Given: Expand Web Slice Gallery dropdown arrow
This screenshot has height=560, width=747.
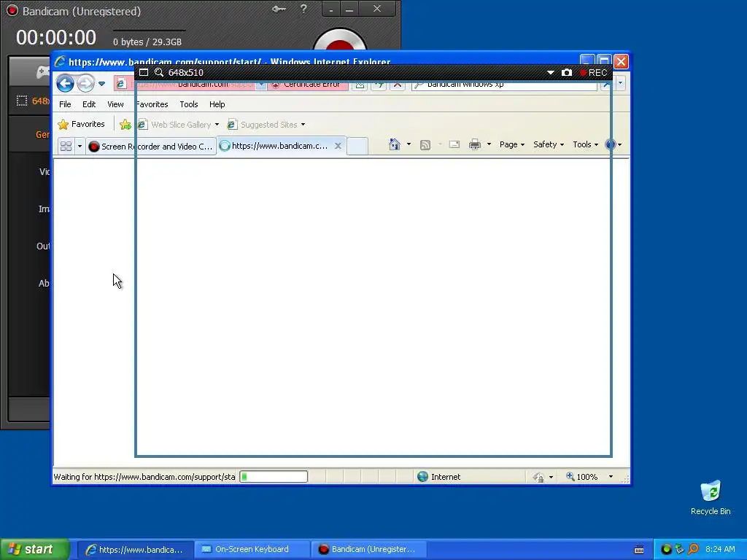Looking at the screenshot, I should 217,125.
